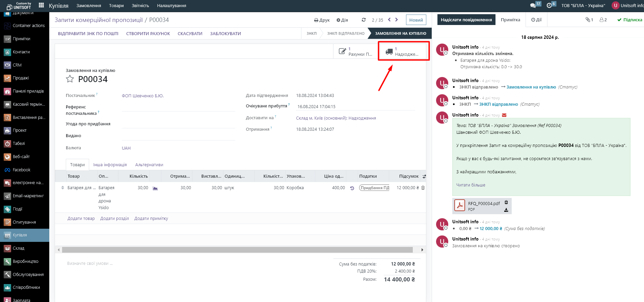644x302 pixels.
Task: Click the favorite star next to P00034
Action: point(70,79)
